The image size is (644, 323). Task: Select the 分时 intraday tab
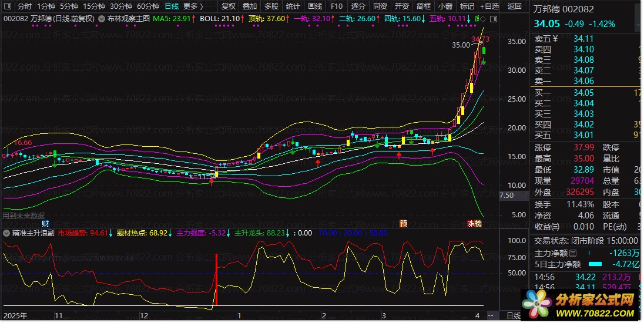pos(25,6)
